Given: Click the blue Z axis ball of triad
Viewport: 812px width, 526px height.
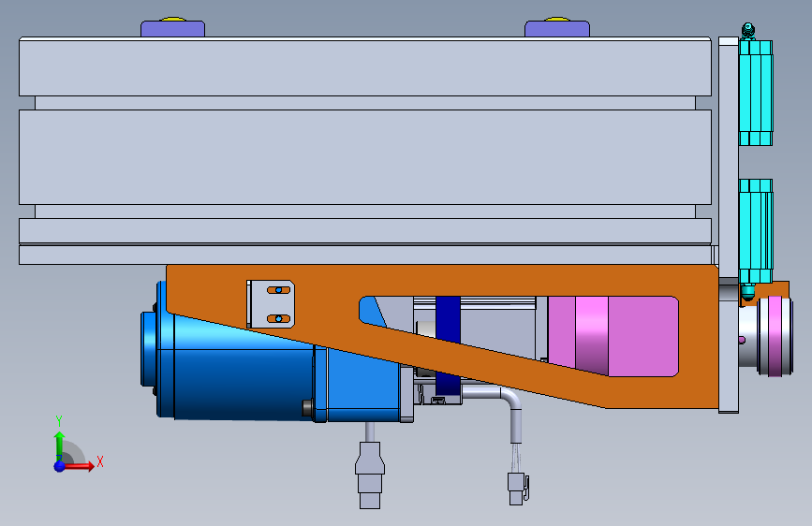Looking at the screenshot, I should click(x=59, y=466).
